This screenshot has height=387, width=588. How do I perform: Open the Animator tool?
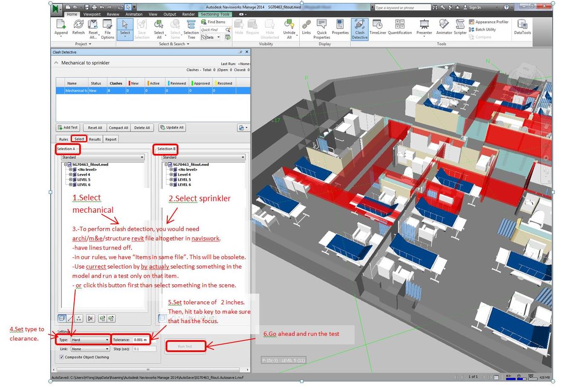click(444, 27)
